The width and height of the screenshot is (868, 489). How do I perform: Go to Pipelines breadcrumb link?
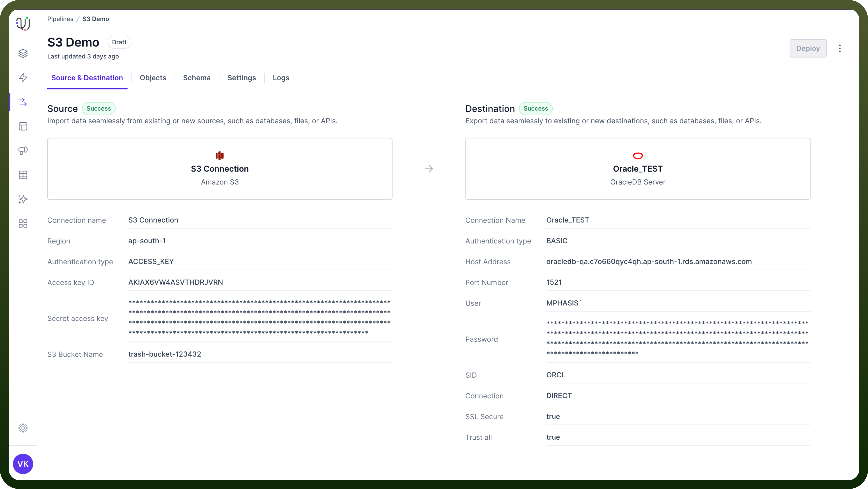tap(60, 19)
